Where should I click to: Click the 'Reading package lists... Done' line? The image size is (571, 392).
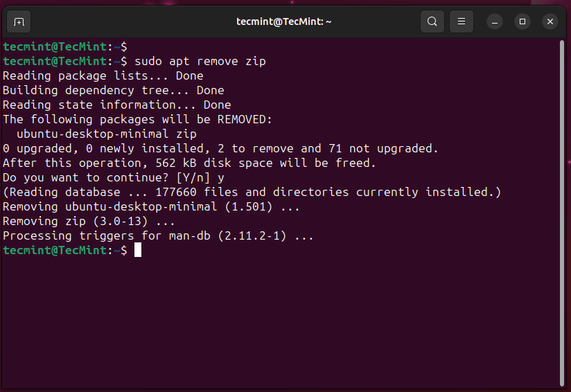(103, 75)
